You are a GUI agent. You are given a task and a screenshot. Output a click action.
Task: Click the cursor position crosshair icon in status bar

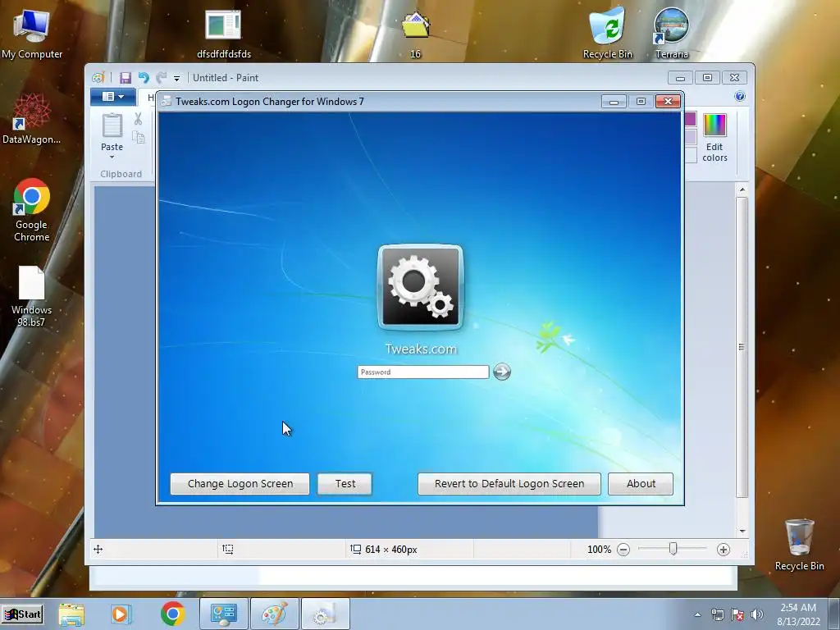point(98,549)
